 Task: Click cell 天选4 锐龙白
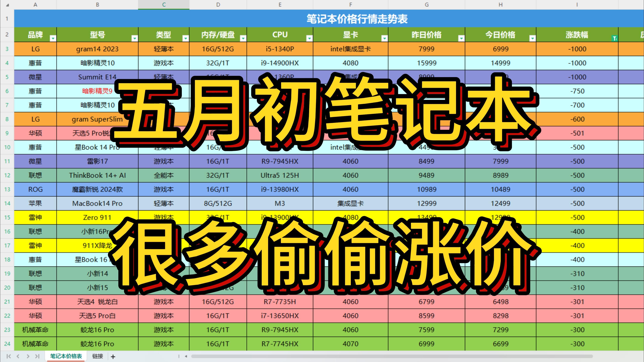(97, 302)
